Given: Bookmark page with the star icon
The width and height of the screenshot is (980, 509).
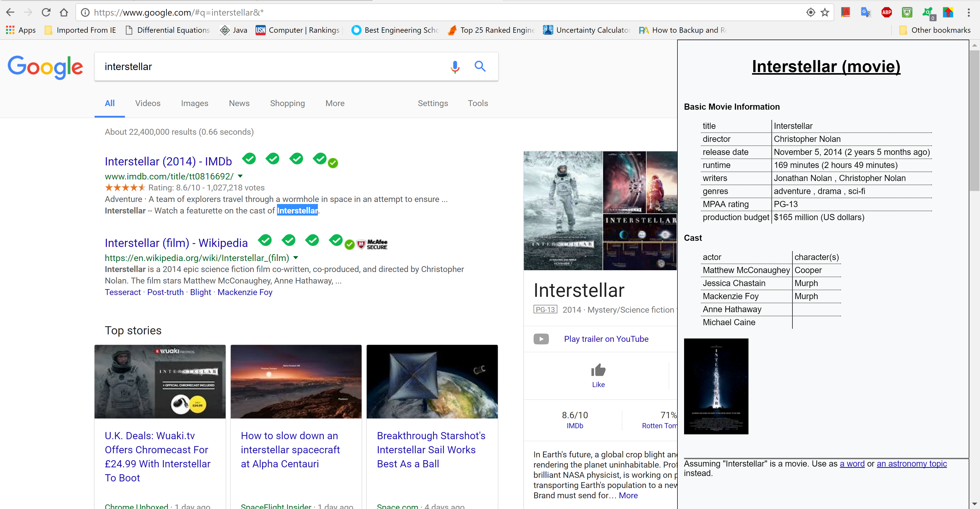Looking at the screenshot, I should coord(825,13).
